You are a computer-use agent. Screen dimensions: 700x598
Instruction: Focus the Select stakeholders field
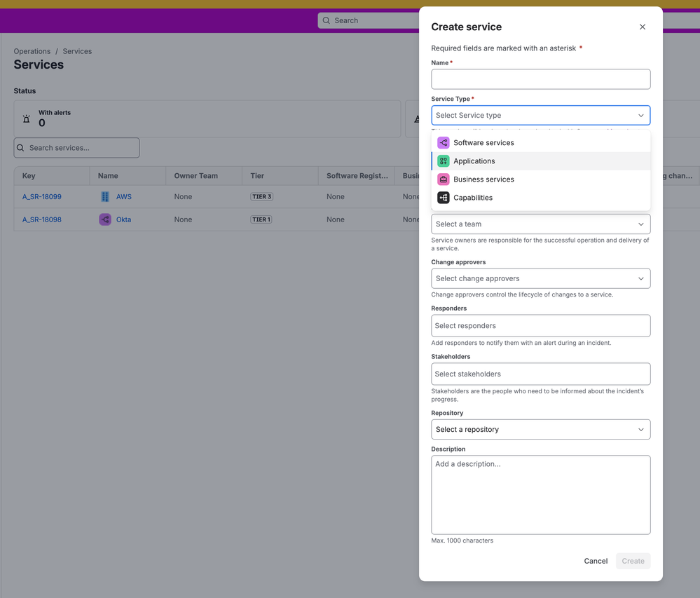coord(540,374)
